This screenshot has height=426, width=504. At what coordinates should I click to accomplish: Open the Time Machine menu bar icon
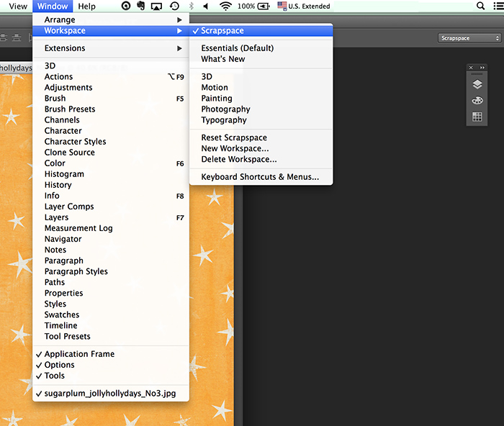pyautogui.click(x=174, y=6)
